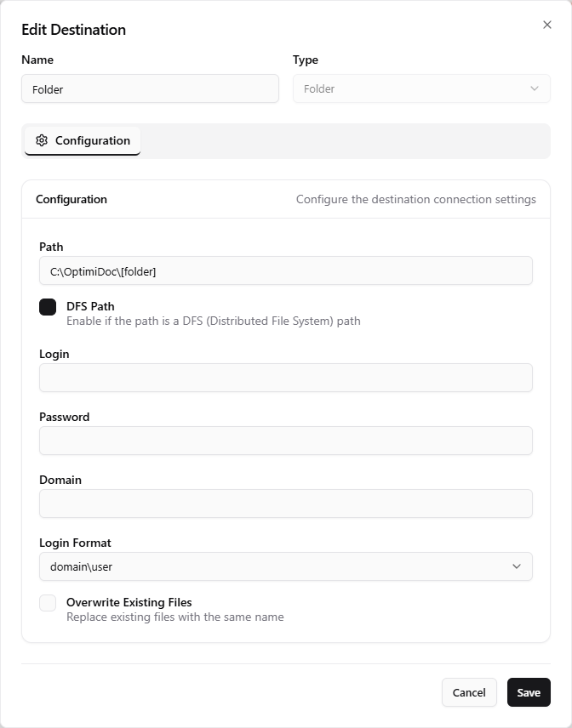Click the Cancel button

tap(469, 692)
